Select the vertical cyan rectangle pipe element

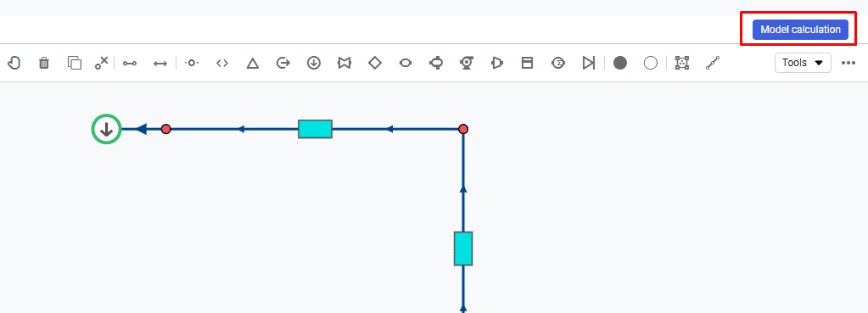click(463, 249)
